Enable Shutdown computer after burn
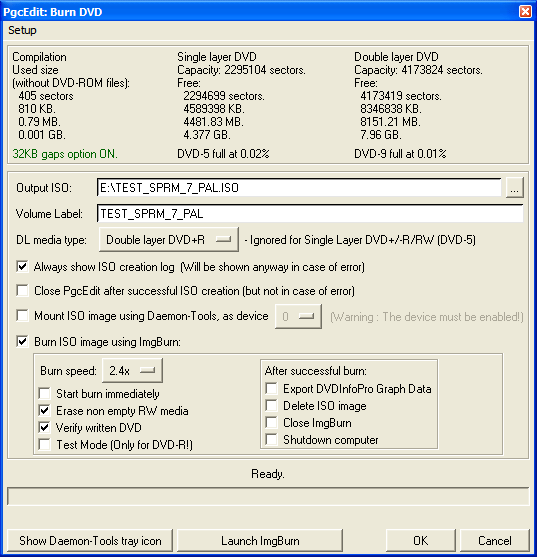The height and width of the screenshot is (557, 537). tap(271, 440)
